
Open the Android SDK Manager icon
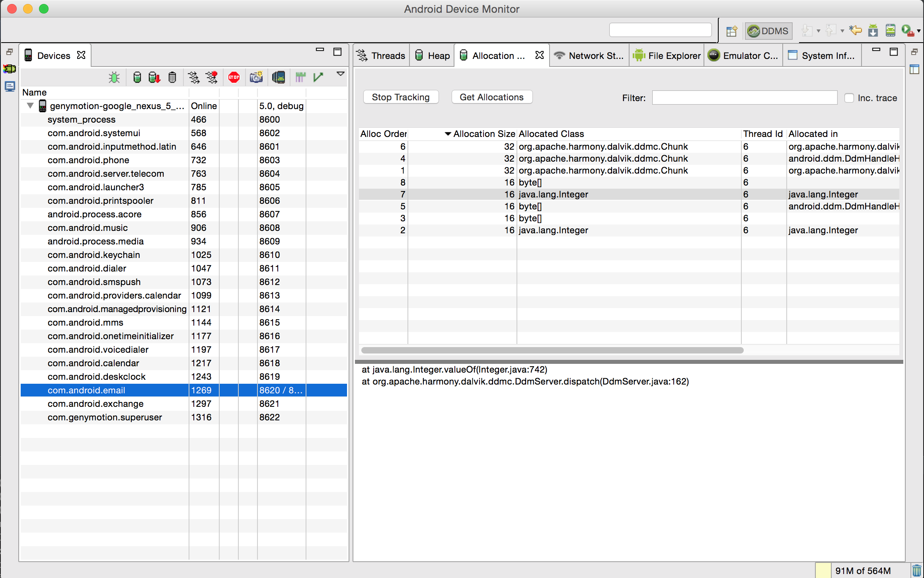[x=873, y=31]
